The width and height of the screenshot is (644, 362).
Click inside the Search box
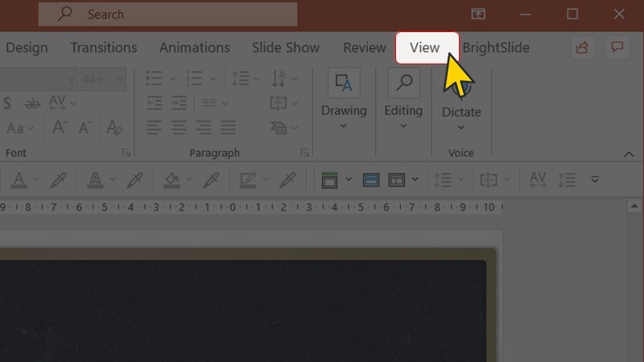167,14
